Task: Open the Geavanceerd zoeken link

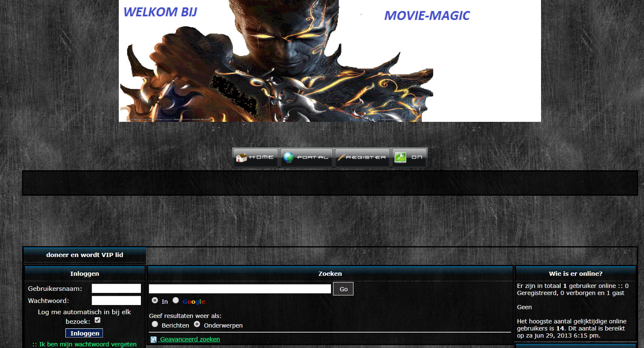Action: click(190, 339)
